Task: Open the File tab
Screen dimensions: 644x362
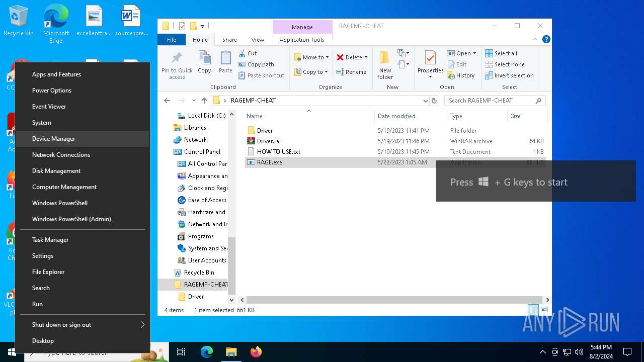Action: [x=172, y=40]
